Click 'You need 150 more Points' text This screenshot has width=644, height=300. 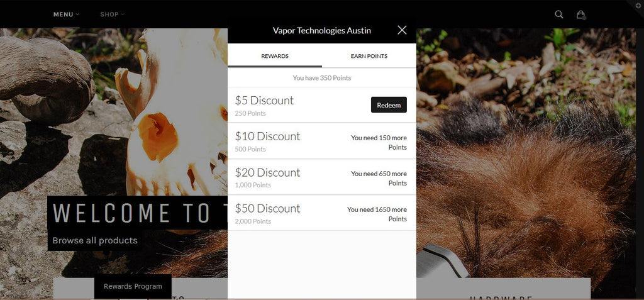[x=379, y=142]
